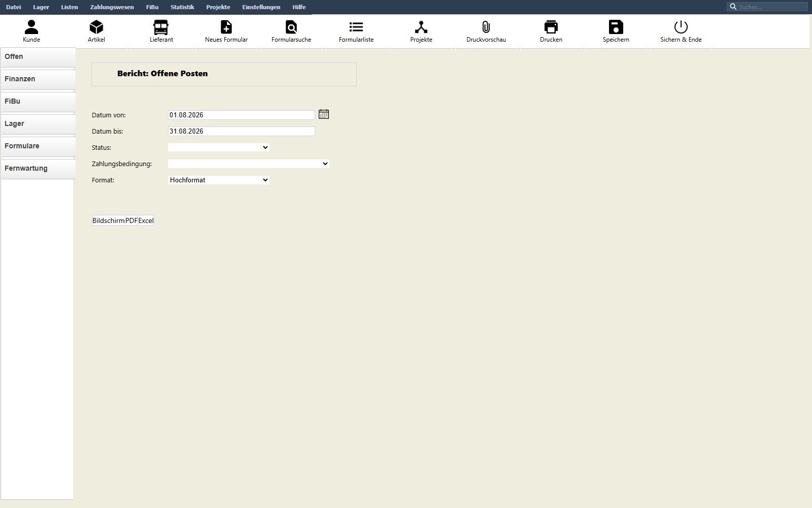Open the Projekte toolbar icon
This screenshot has width=812, height=508.
pyautogui.click(x=421, y=31)
